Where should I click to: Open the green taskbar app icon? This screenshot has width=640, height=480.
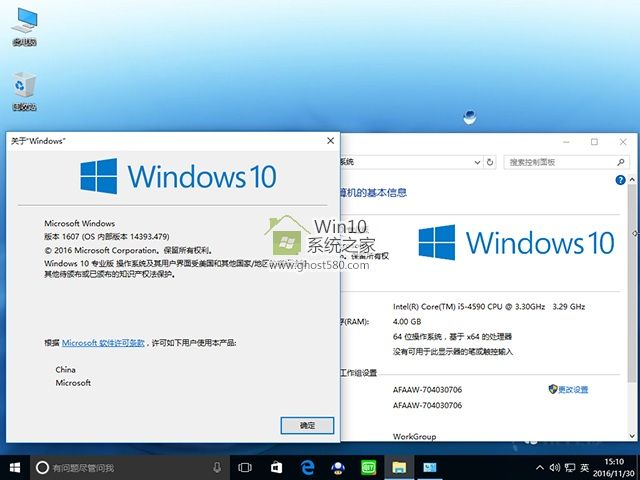pyautogui.click(x=368, y=467)
